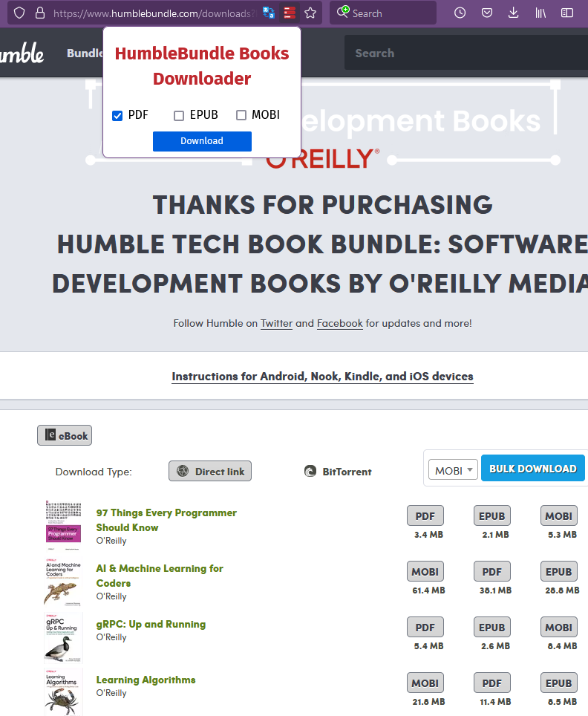This screenshot has height=716, width=588.
Task: Download PDF of gRPC: Up and Running
Action: click(x=425, y=628)
